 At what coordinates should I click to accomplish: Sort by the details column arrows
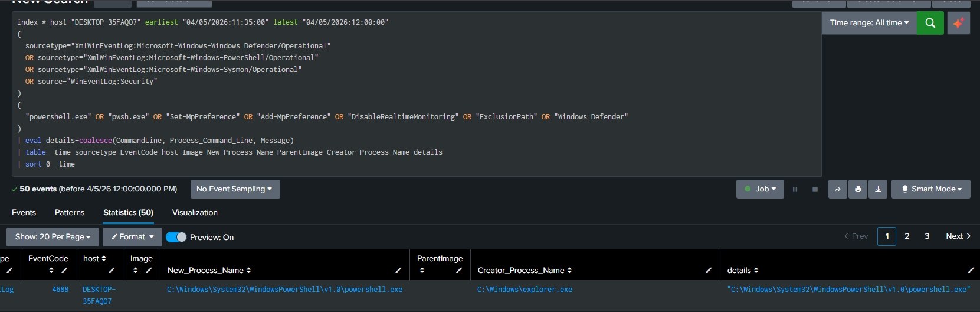[x=756, y=270]
